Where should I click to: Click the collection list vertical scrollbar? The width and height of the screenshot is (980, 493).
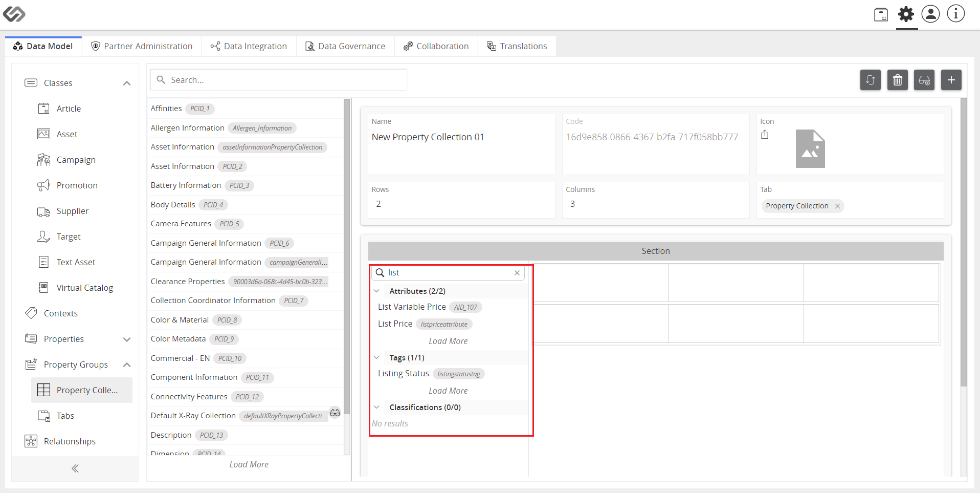coord(347,256)
